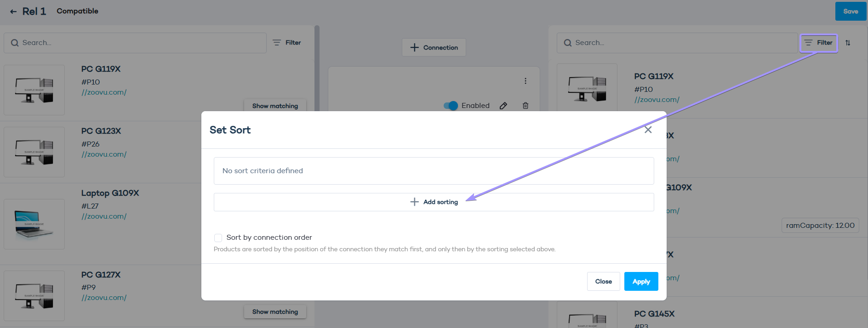Screen dimensions: 868x328
Task: Click the Close button in Set Sort dialog
Action: tap(604, 282)
